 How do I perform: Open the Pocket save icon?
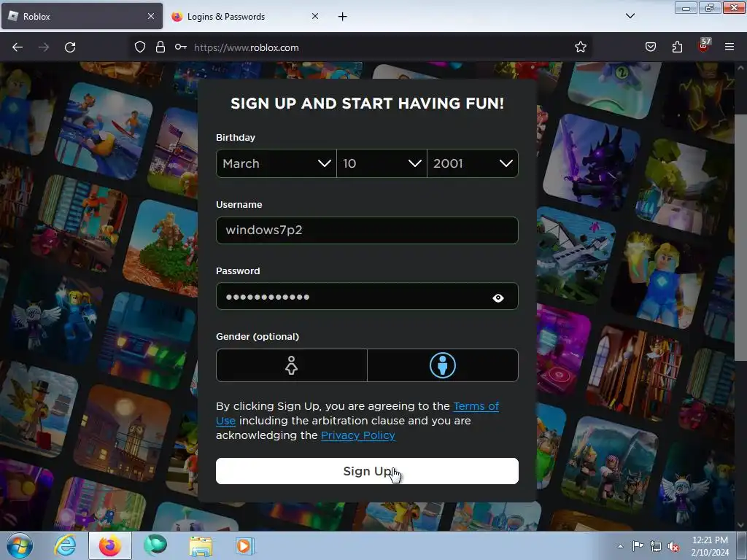click(650, 47)
